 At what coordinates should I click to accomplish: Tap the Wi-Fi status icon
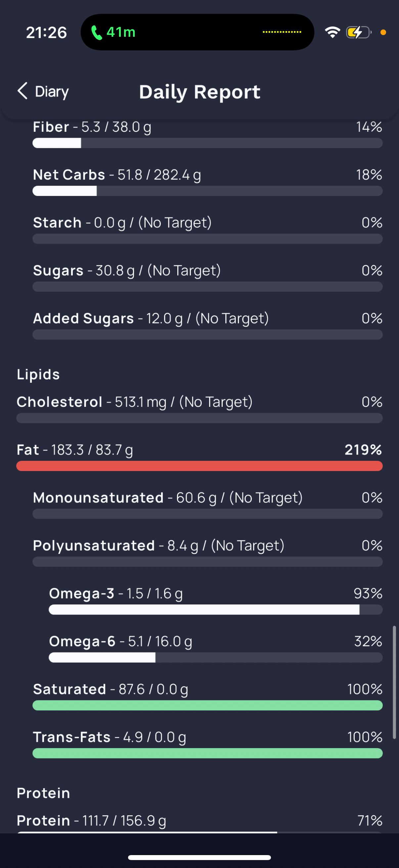point(332,32)
